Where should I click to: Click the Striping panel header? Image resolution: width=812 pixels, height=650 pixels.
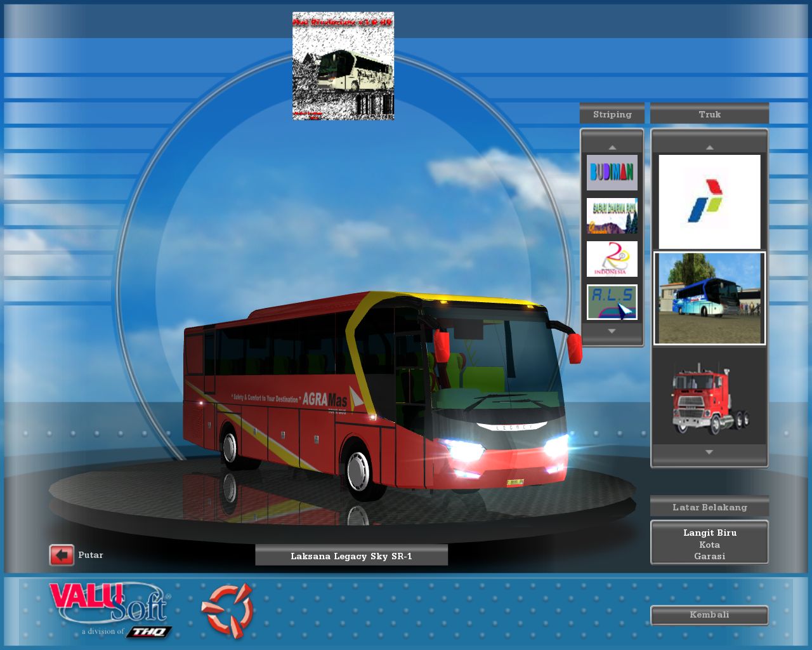[x=612, y=114]
